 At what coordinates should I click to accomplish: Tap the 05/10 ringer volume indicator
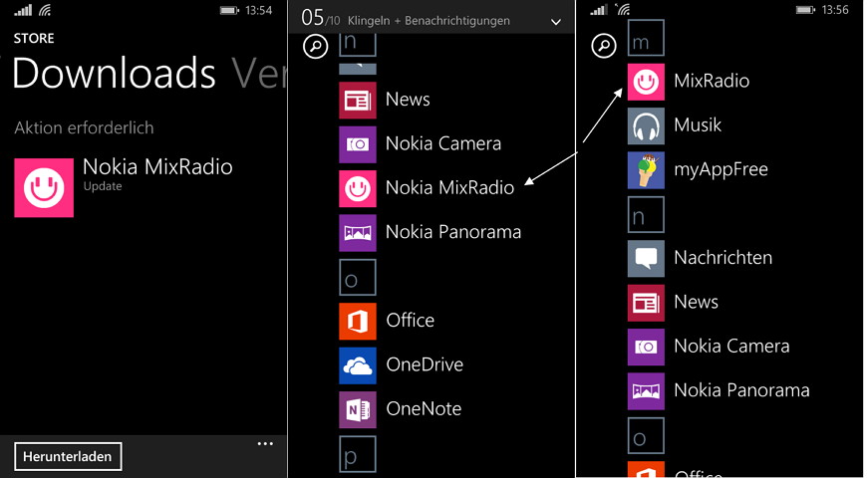coord(321,18)
